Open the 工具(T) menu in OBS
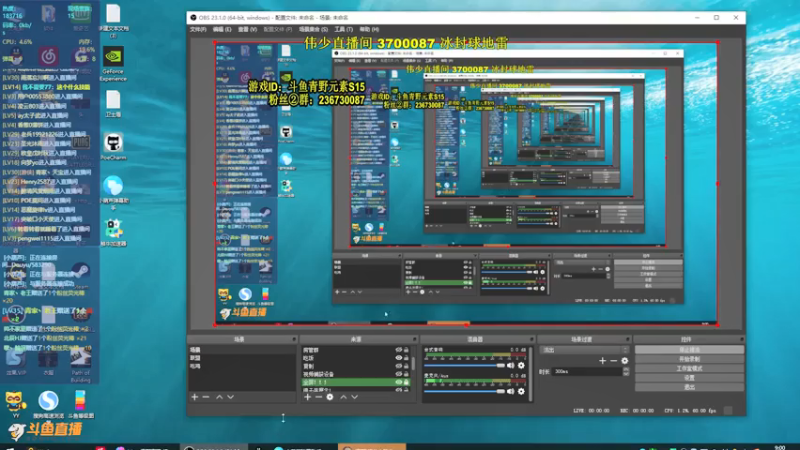Image resolution: width=800 pixels, height=450 pixels. (x=343, y=30)
